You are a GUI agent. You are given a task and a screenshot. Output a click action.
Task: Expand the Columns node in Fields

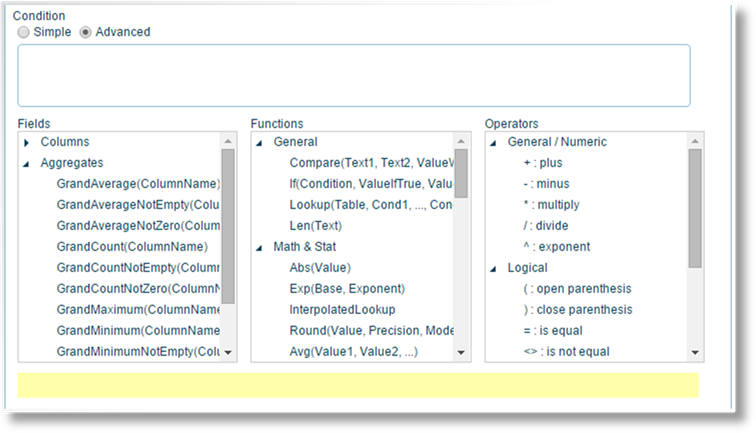[x=27, y=142]
